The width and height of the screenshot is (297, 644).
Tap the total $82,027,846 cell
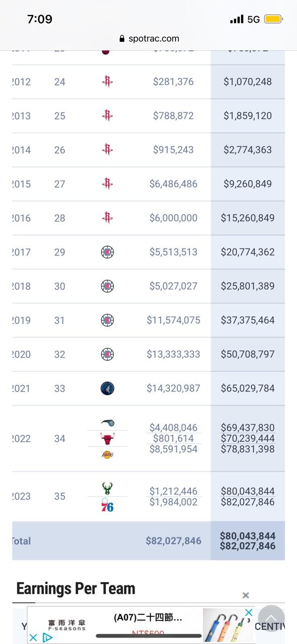pyautogui.click(x=173, y=541)
